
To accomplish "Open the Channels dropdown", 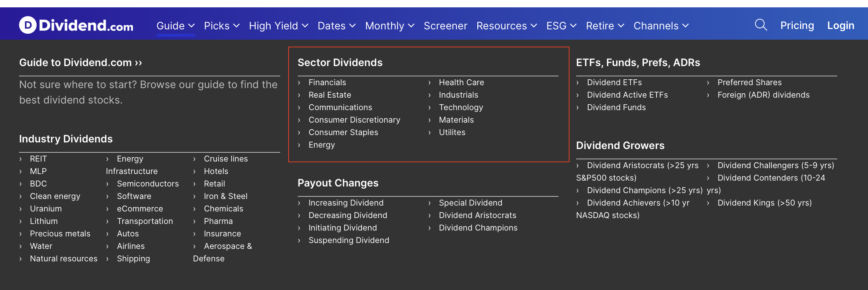I will (661, 26).
